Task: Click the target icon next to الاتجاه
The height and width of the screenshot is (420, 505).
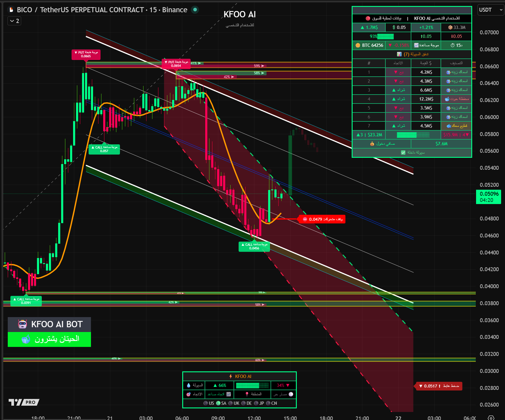Action: pyautogui.click(x=189, y=394)
